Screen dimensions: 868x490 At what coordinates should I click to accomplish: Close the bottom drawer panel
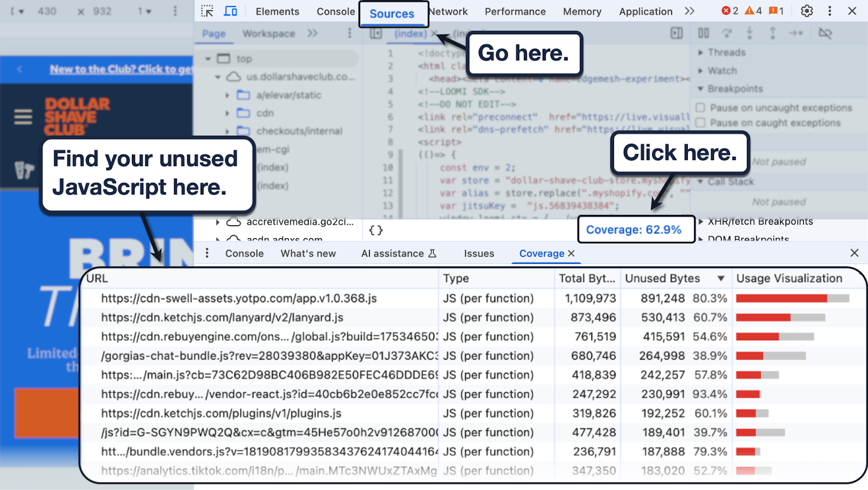(854, 253)
